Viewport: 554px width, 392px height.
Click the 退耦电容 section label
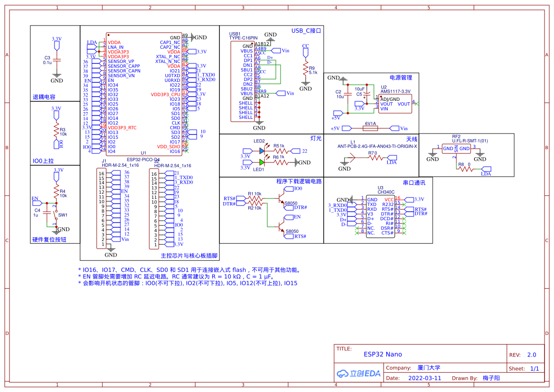(x=44, y=97)
